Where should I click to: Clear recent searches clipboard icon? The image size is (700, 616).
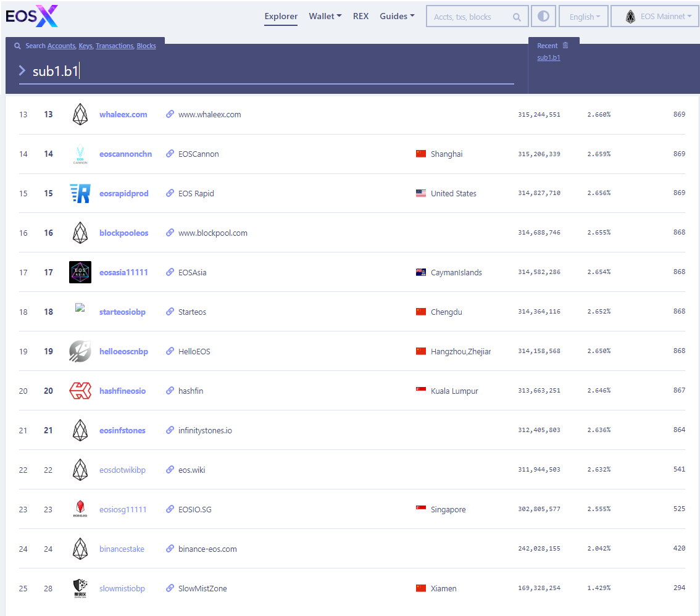coord(565,45)
